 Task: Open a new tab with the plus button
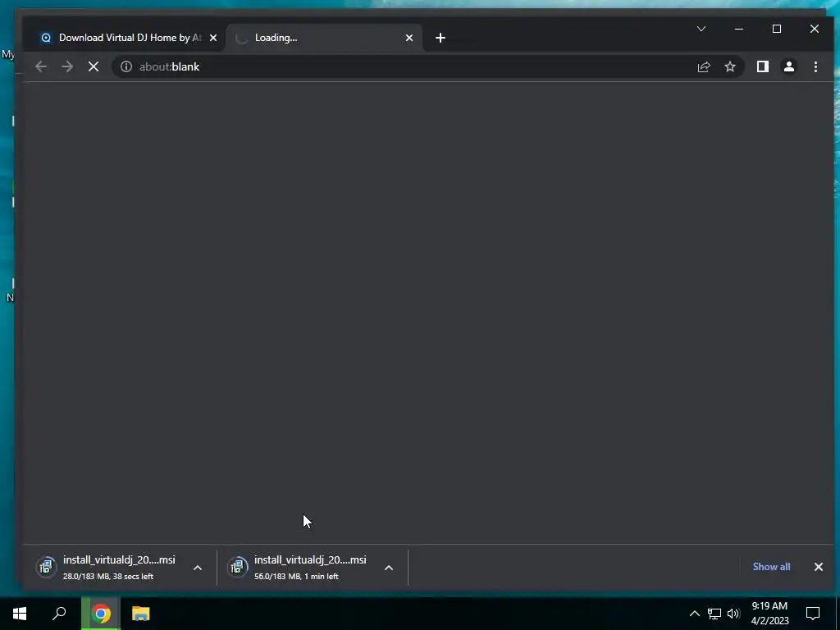[441, 38]
